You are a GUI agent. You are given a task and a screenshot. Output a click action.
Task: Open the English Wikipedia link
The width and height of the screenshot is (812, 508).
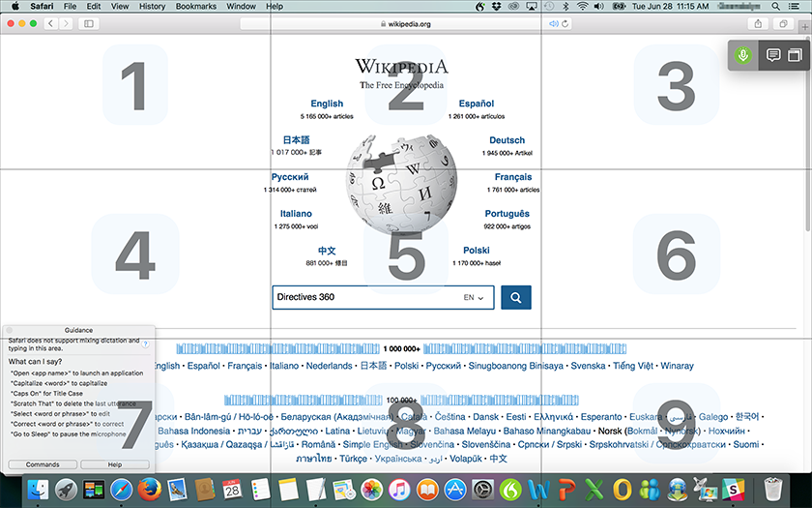click(x=327, y=104)
